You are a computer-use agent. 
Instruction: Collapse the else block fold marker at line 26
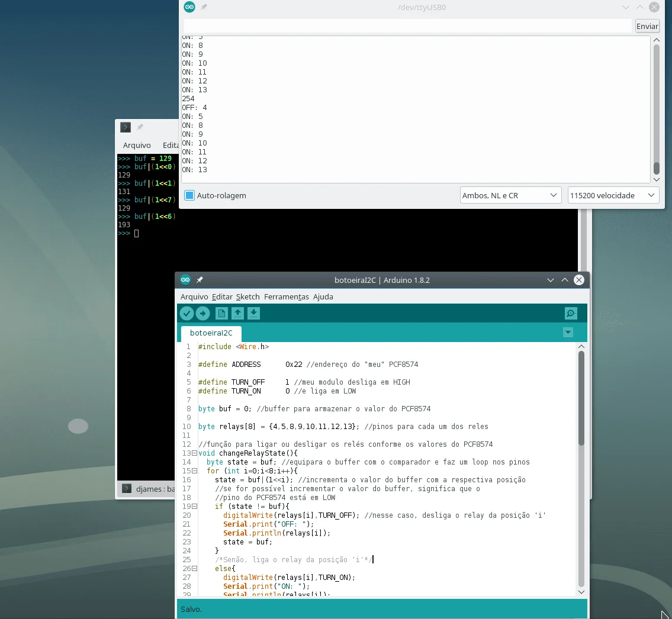195,569
